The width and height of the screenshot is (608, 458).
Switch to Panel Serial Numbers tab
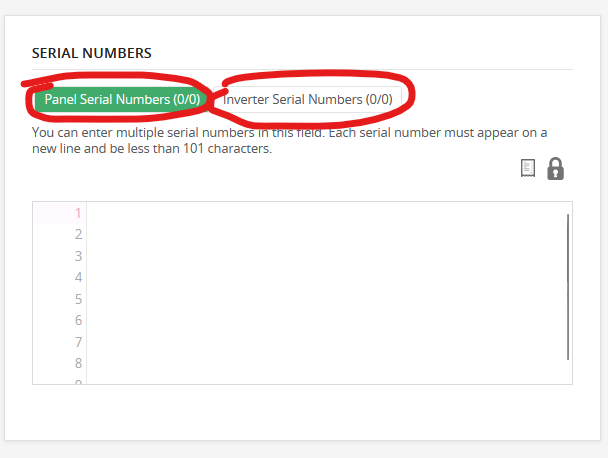click(x=122, y=99)
